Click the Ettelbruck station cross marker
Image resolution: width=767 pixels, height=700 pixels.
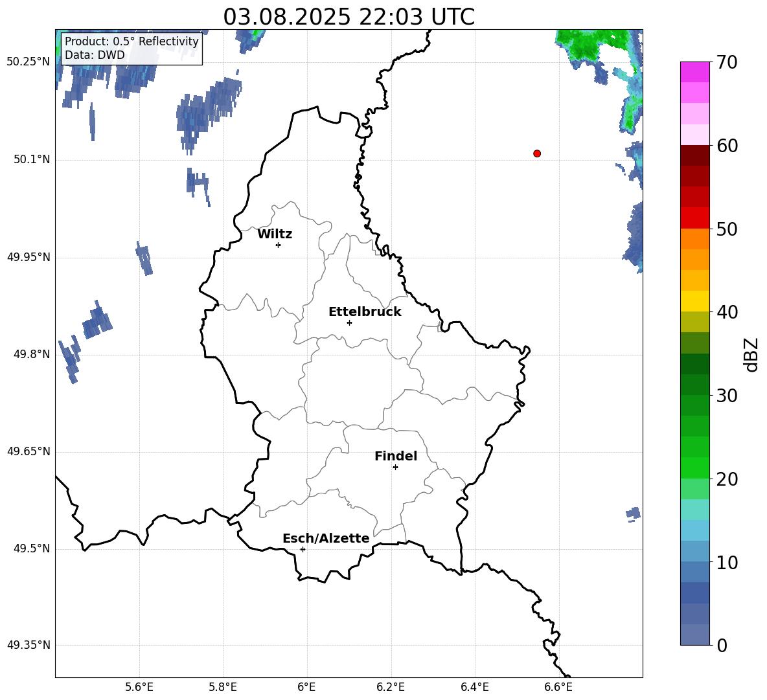click(x=349, y=322)
